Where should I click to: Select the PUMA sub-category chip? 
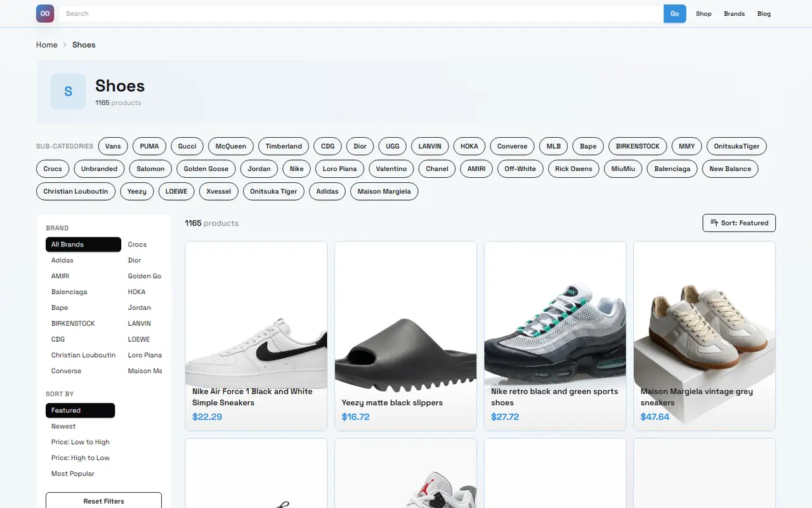click(x=150, y=146)
